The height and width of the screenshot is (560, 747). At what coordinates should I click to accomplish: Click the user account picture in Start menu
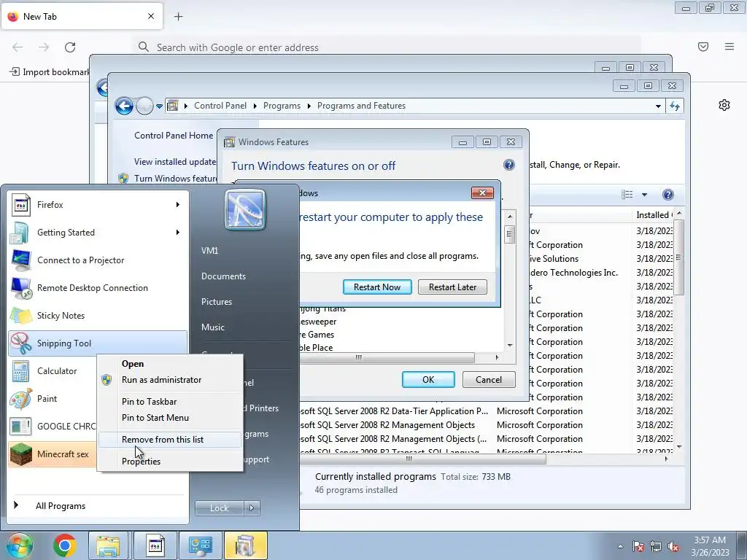(245, 209)
